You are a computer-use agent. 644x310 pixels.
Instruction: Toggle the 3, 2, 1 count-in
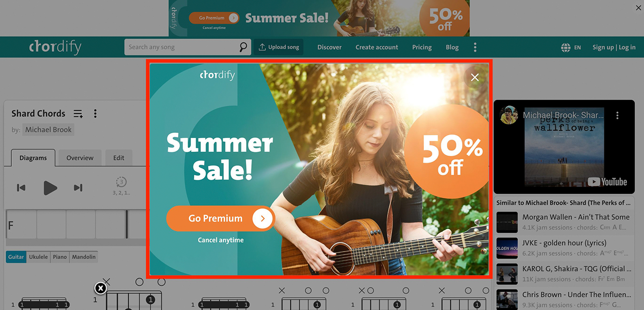pos(121,186)
